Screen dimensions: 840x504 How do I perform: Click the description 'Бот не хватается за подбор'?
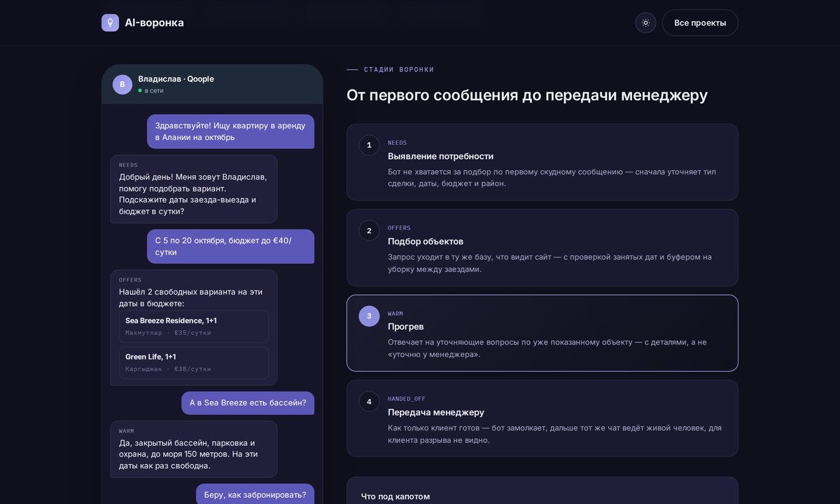552,178
